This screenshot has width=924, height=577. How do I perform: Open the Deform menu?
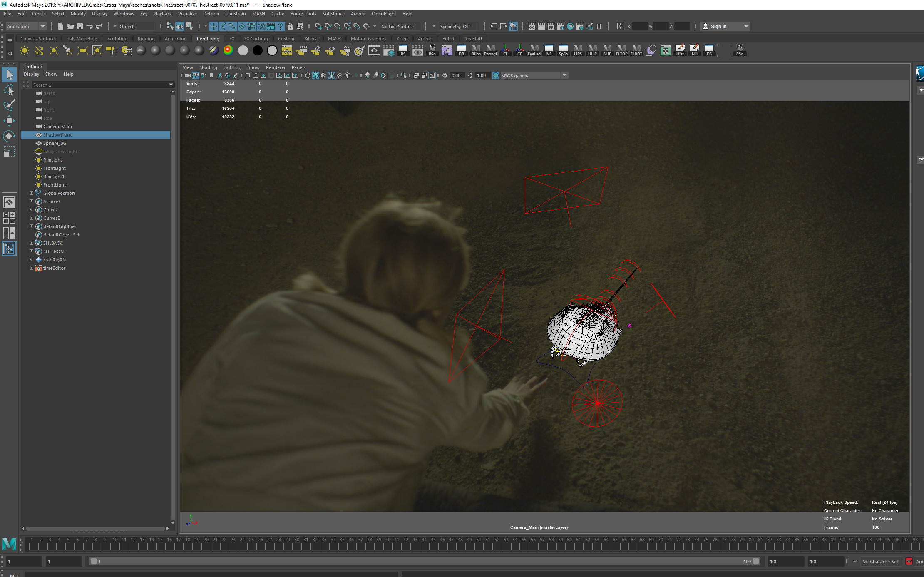pyautogui.click(x=211, y=14)
